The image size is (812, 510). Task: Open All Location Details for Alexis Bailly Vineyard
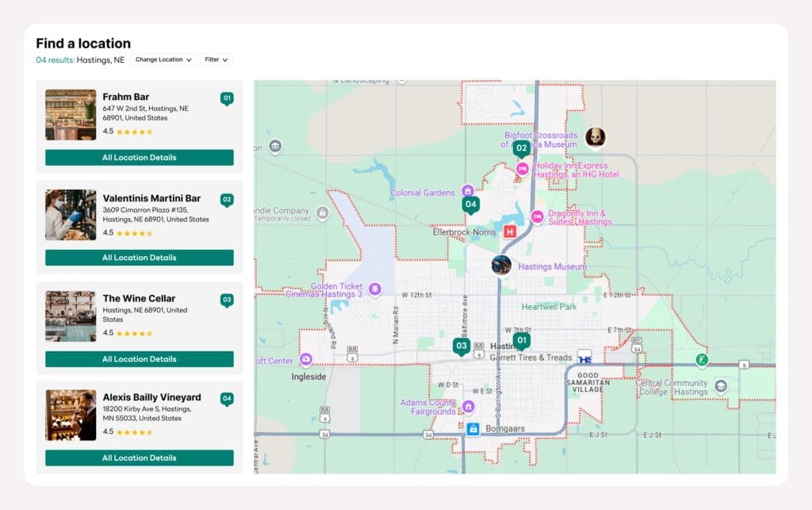(139, 458)
